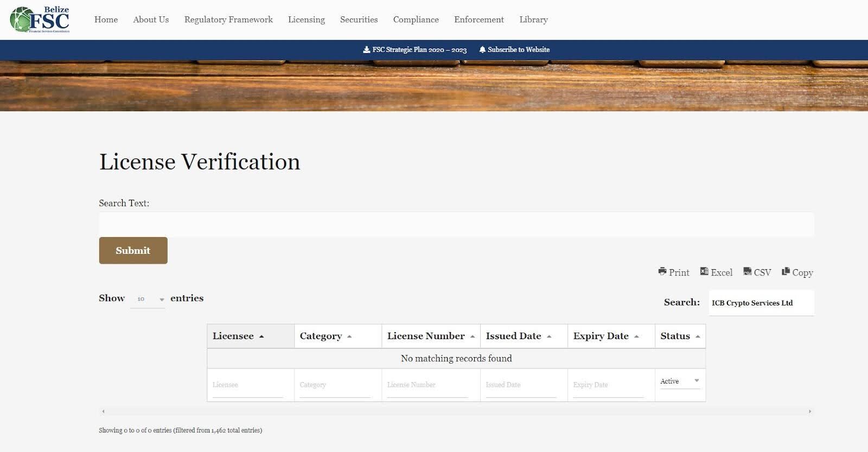Image resolution: width=868 pixels, height=452 pixels.
Task: Click the Category filter field
Action: coord(335,385)
